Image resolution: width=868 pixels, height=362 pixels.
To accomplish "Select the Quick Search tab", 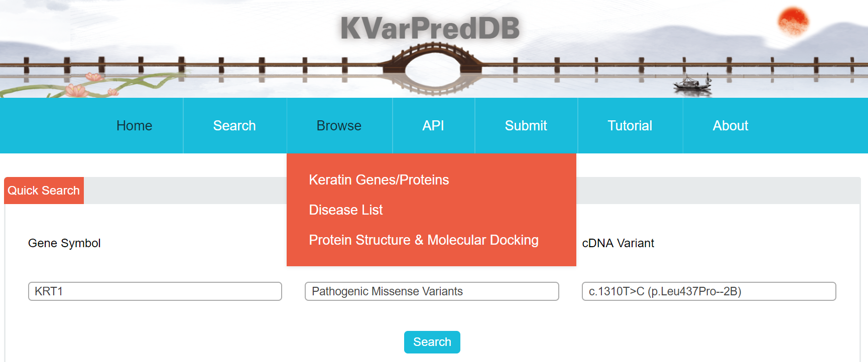I will pyautogui.click(x=44, y=191).
